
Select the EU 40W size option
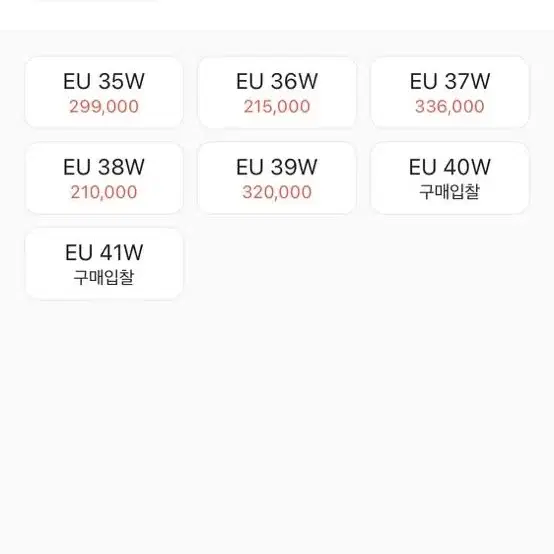tap(450, 178)
